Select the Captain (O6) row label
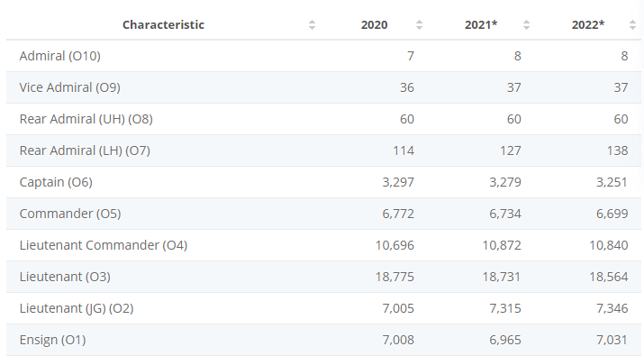 tap(56, 182)
